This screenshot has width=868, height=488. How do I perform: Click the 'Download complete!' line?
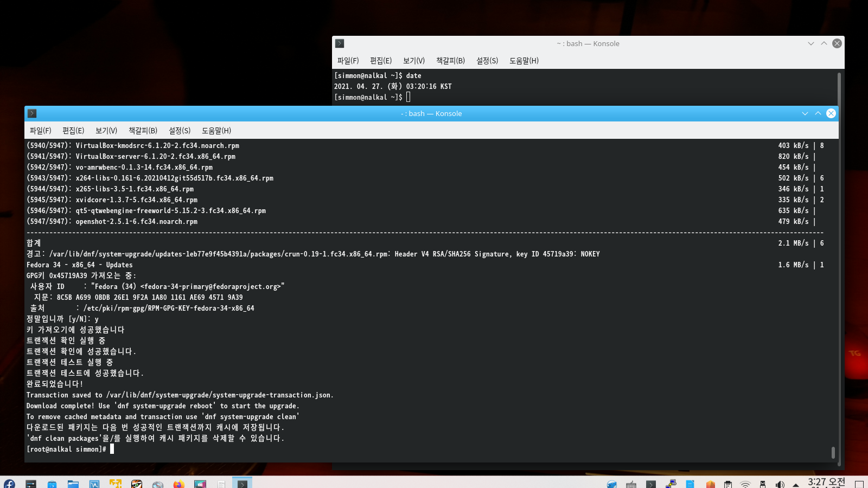tap(163, 406)
